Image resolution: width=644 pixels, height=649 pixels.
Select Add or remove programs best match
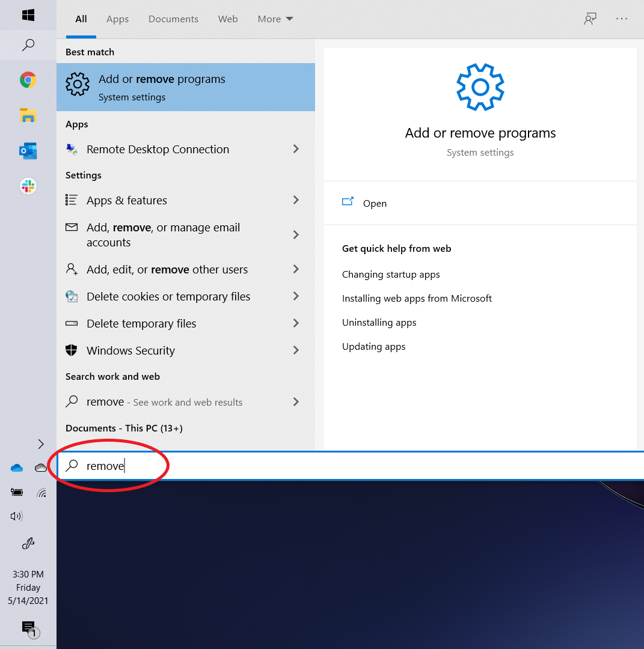coord(185,87)
